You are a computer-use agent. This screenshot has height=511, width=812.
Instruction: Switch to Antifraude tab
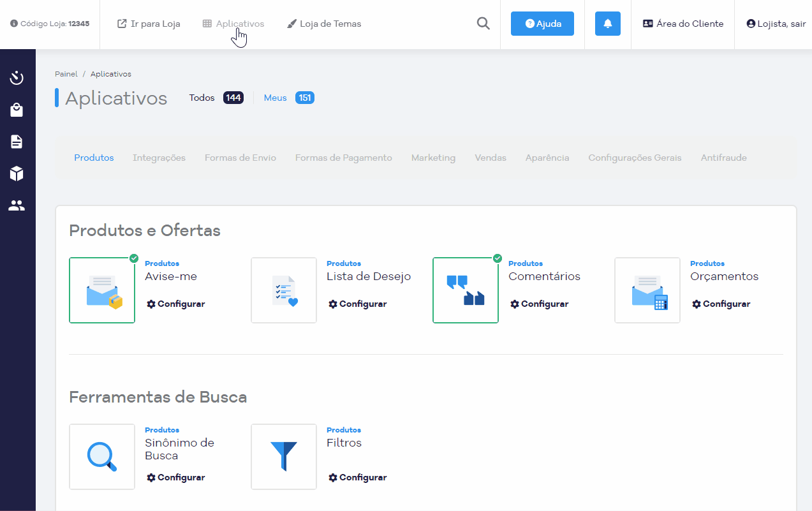pyautogui.click(x=724, y=158)
